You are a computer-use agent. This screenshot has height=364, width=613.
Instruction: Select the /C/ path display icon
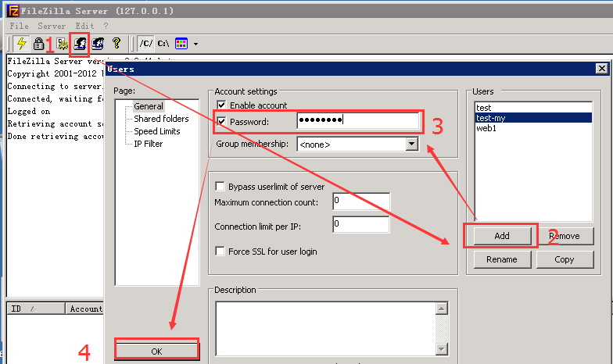(145, 44)
